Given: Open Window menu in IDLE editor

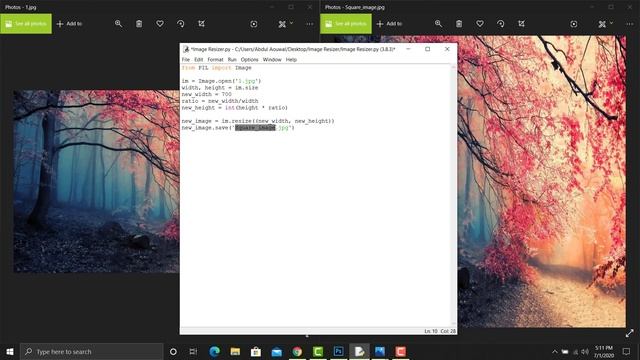Looking at the screenshot, I should (272, 60).
